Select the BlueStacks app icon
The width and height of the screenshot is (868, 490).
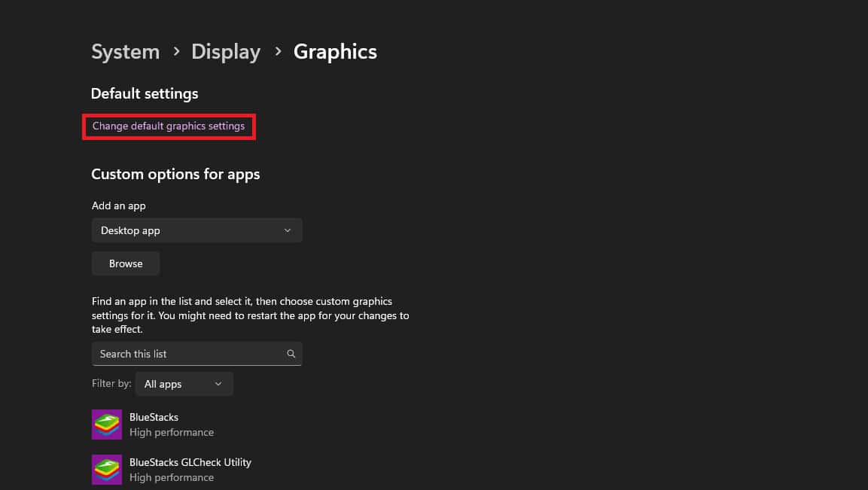(x=107, y=425)
